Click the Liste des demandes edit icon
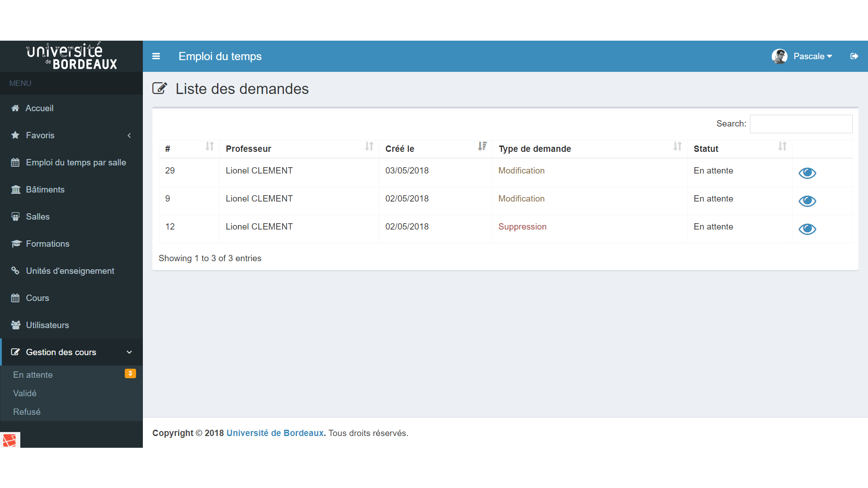This screenshot has height=488, width=868. 160,88
